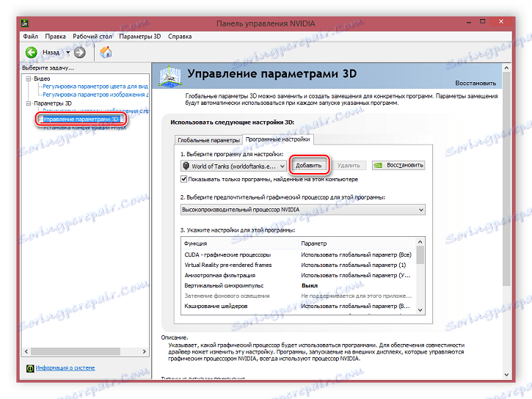532x399 pixels.
Task: Click Восстановить button with NVIDIA logo
Action: coord(398,165)
